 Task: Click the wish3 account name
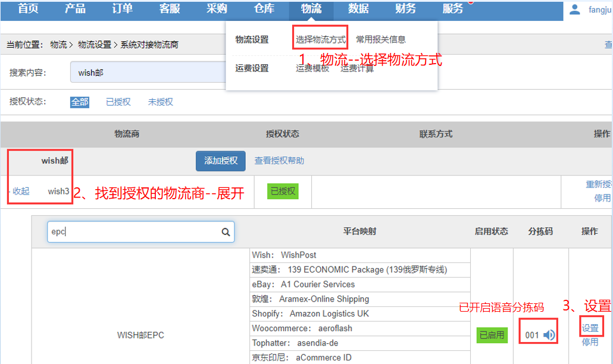(x=59, y=192)
